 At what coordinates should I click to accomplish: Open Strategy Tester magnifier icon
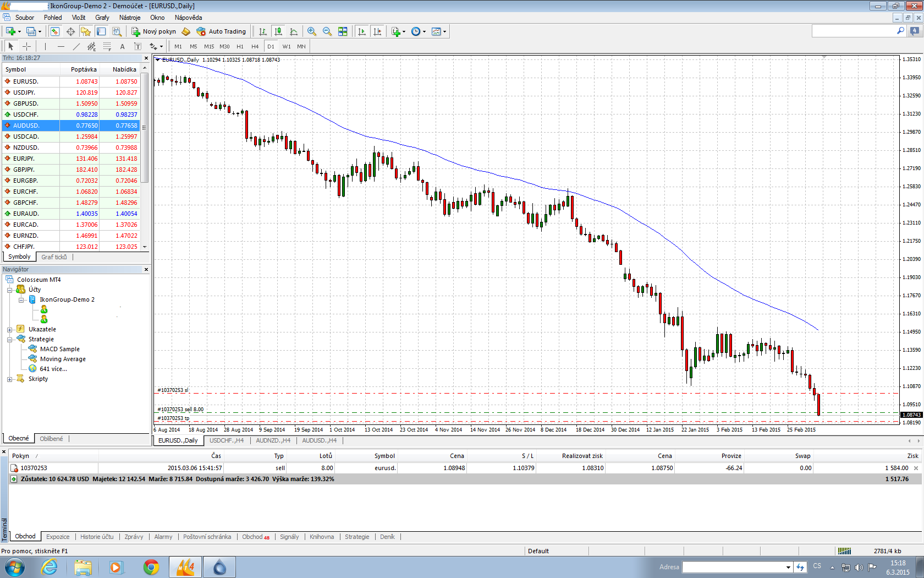click(117, 31)
